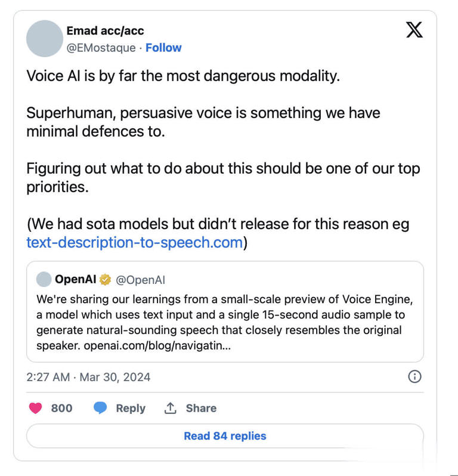Open the openai.com/blog link in quote
Screen dimensions: 458x476
[x=157, y=345]
